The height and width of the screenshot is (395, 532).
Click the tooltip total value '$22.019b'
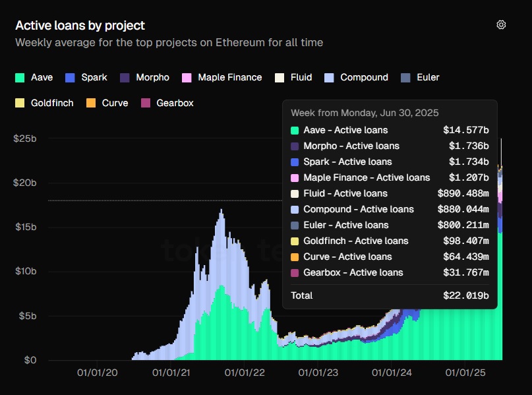point(466,295)
